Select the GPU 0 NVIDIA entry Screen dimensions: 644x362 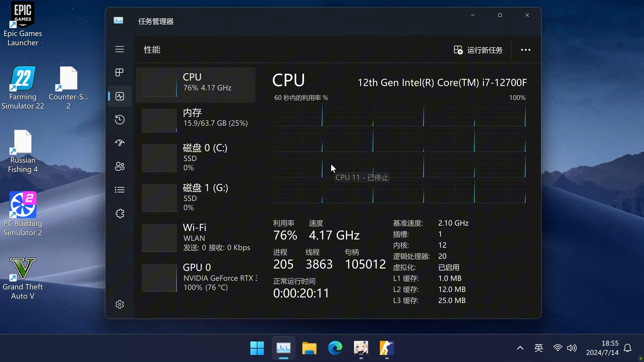(196, 277)
